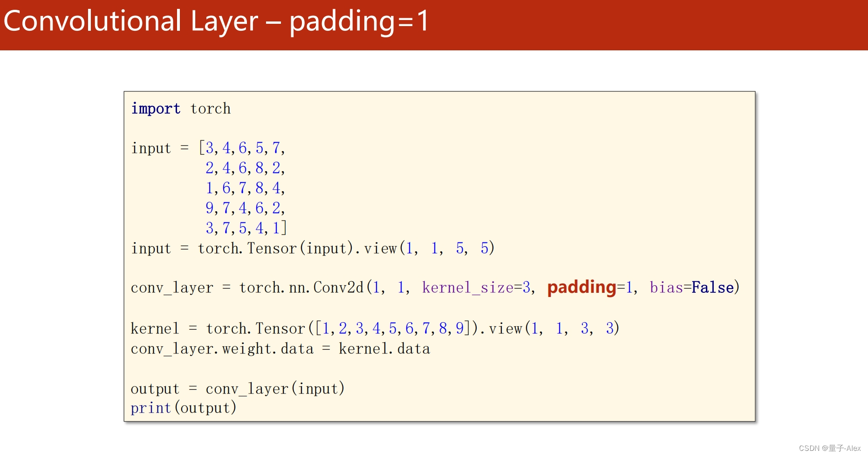Click the slide title 'Convolutional Layer – padding=1'
The image size is (868, 456).
[x=216, y=21]
